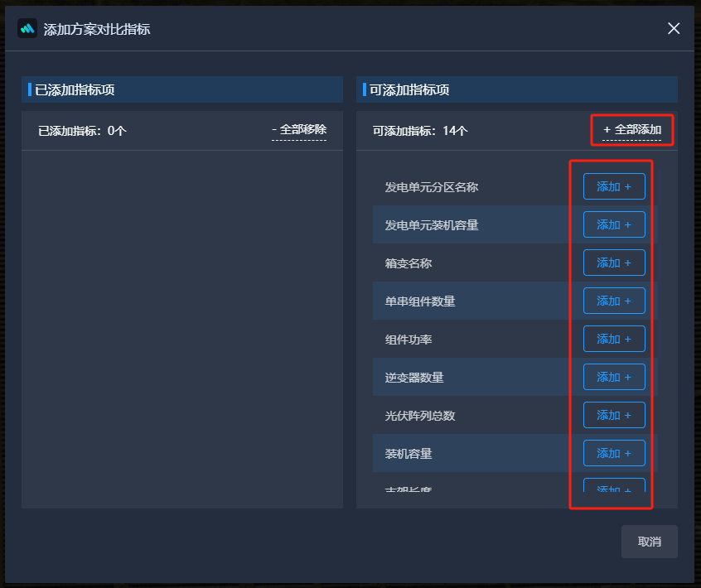The height and width of the screenshot is (588, 701).
Task: Click + 全部添加 to add all indicators
Action: [631, 130]
